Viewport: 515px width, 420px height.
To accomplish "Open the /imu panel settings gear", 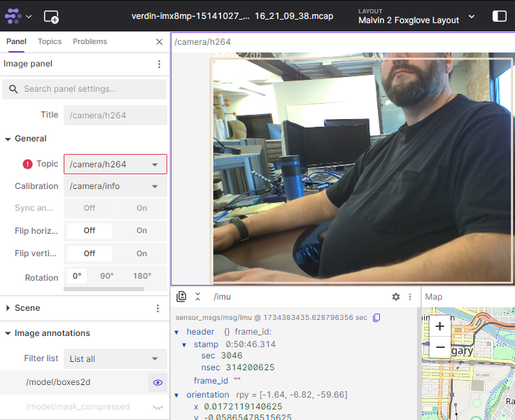I will (x=396, y=297).
